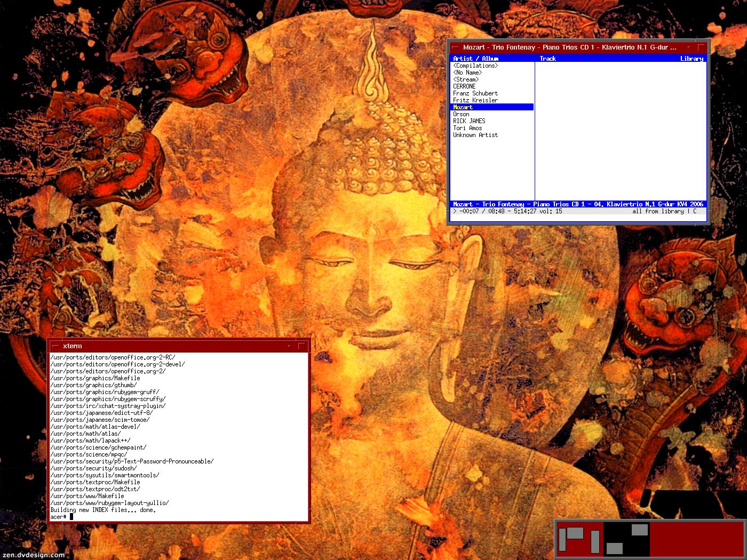Click '/usr/ports/japanese/edict-utf-8/' line in xterm
This screenshot has height=560, width=747.
(101, 413)
